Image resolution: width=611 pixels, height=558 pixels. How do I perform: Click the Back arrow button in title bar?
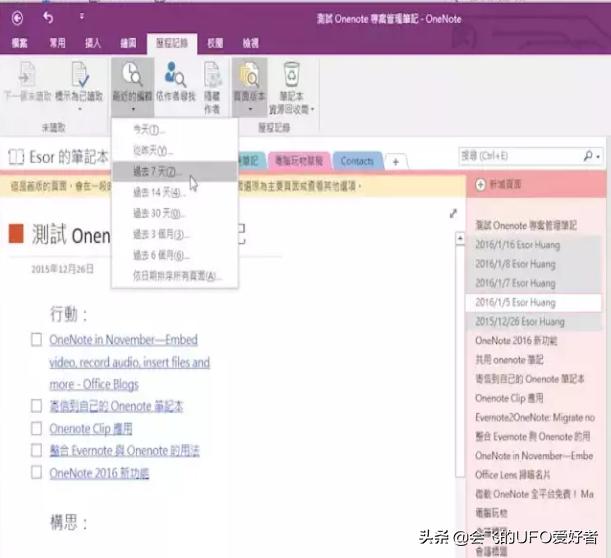[x=17, y=18]
